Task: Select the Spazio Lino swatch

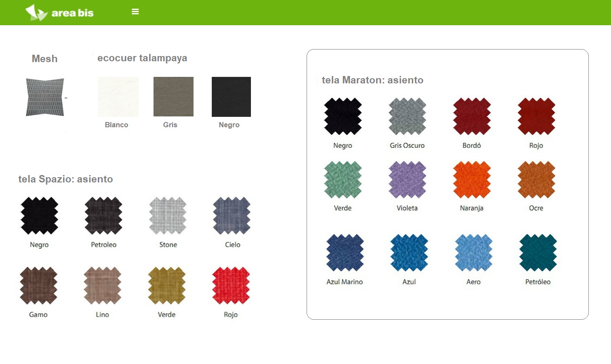Action: [103, 286]
